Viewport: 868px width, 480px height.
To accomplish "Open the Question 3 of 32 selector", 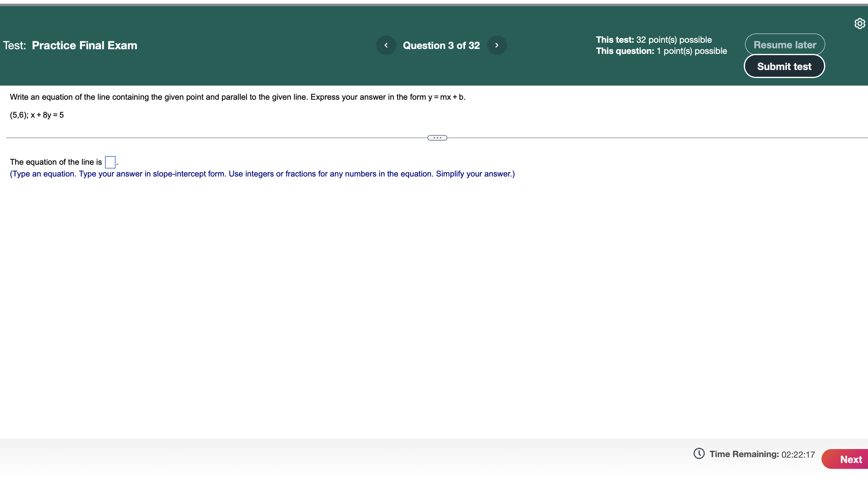I will (441, 46).
